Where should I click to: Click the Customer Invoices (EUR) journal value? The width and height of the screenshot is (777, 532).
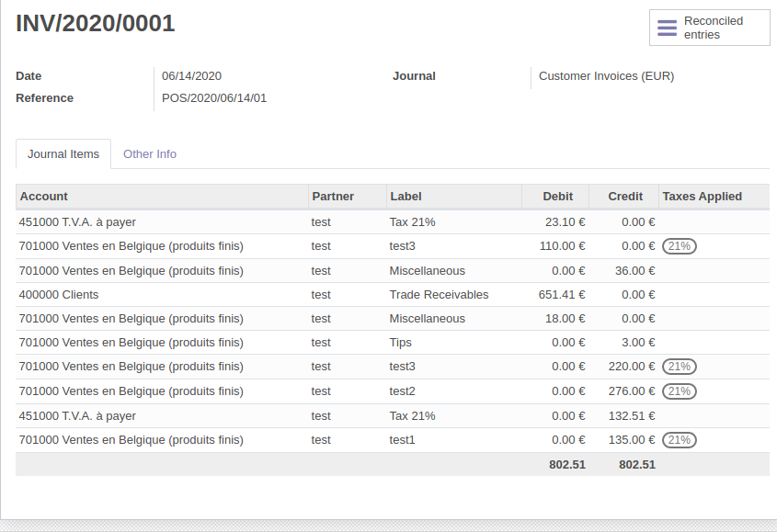pyautogui.click(x=607, y=76)
